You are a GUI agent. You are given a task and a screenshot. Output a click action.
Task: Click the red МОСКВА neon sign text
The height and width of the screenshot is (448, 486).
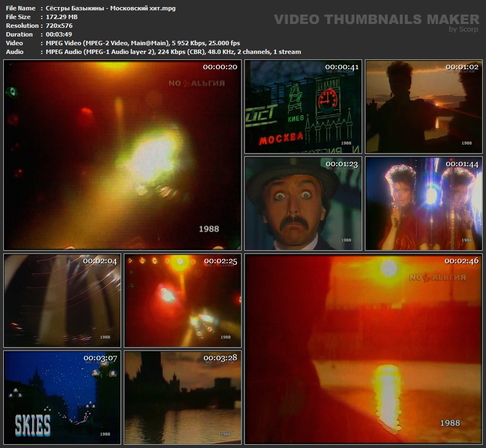[x=281, y=138]
